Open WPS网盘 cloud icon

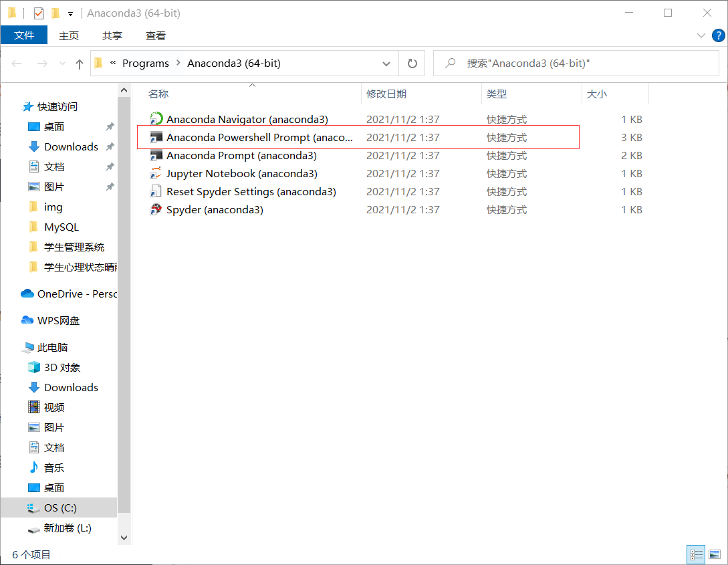coord(27,320)
